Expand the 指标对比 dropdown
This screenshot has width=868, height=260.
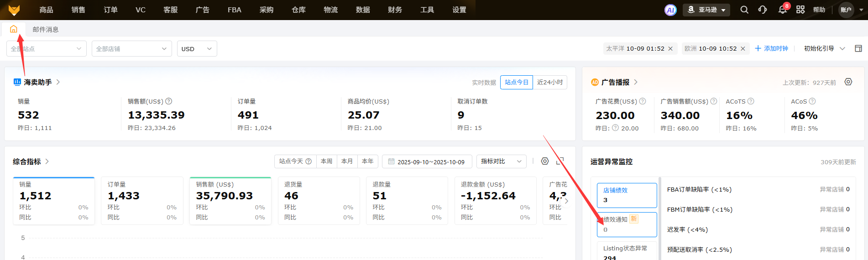[x=501, y=161]
